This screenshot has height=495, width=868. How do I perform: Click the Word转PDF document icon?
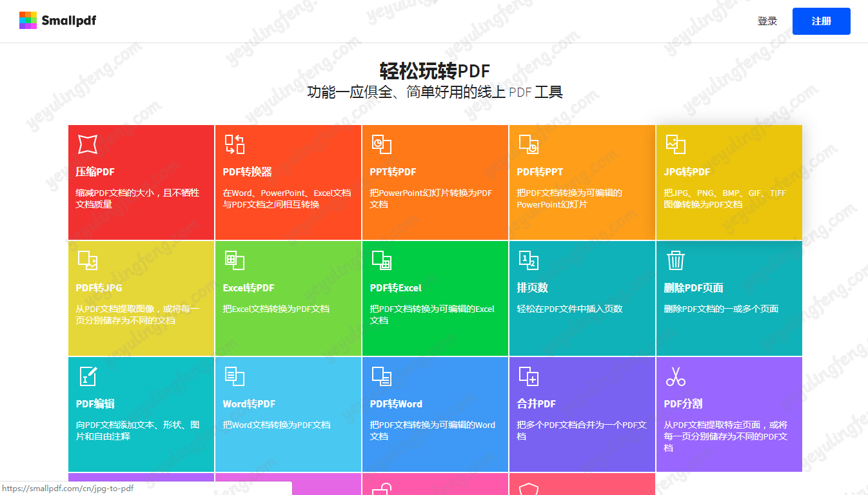[x=234, y=376]
